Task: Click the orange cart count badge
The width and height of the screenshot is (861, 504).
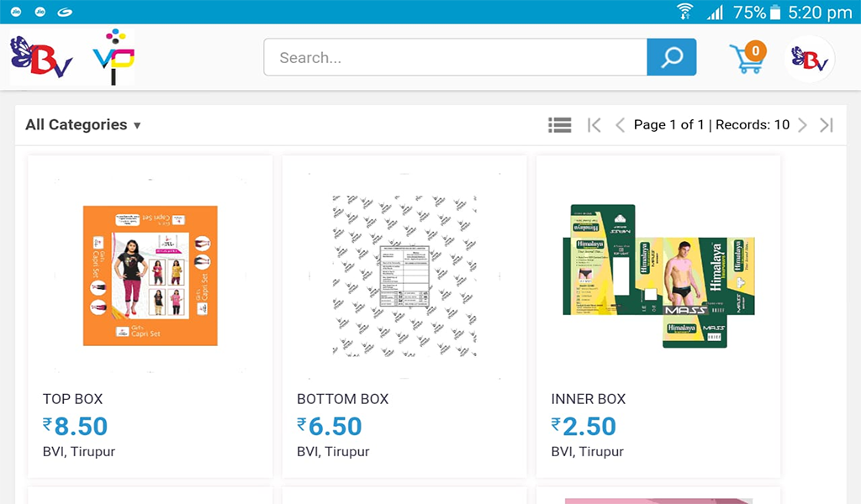Action: point(756,51)
